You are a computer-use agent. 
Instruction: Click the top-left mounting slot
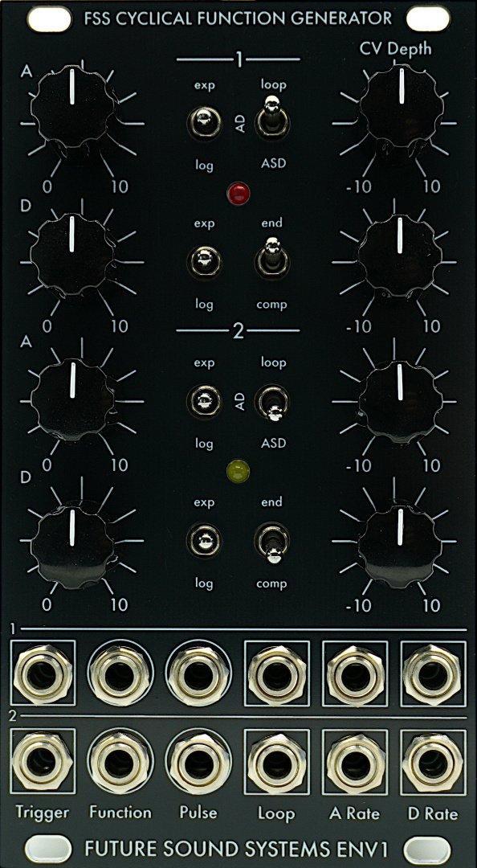coord(49,18)
